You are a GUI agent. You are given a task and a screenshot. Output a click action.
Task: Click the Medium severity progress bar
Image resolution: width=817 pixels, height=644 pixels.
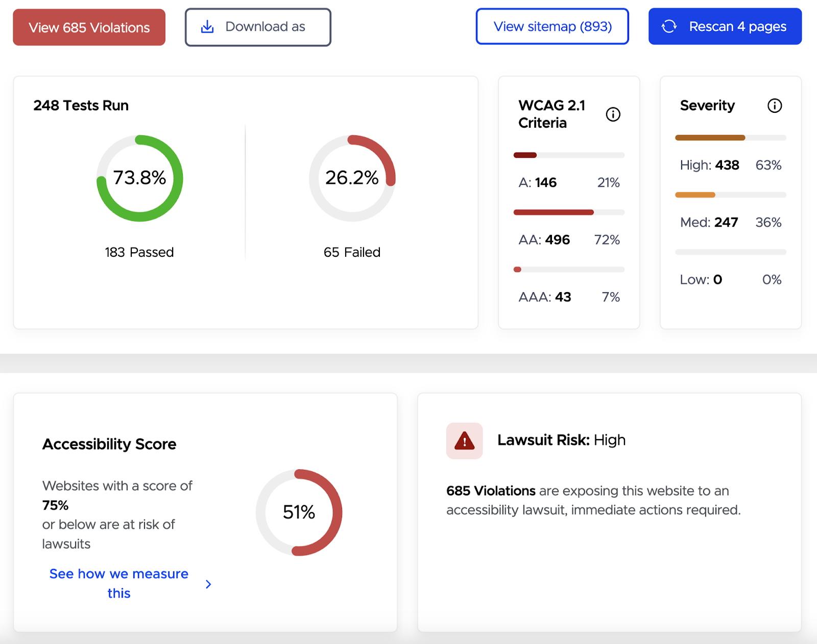(x=730, y=195)
